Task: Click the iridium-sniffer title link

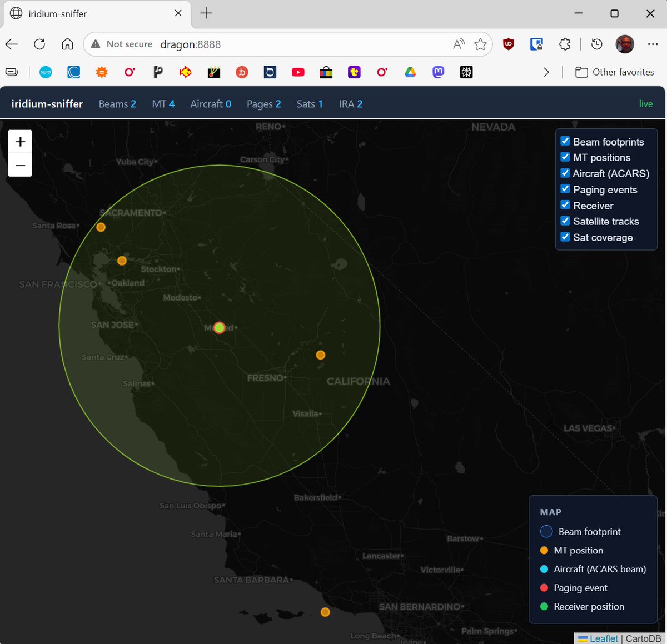Action: coord(47,104)
